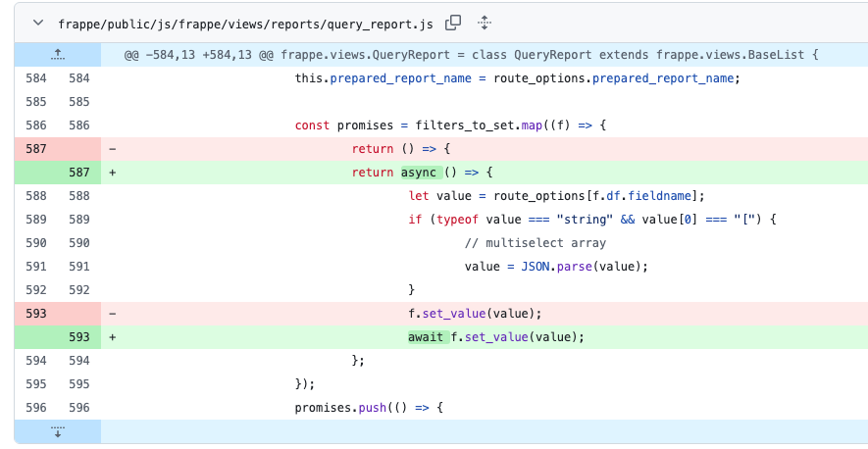Viewport: 868px width, 449px height.
Task: Click the highlighted 'async' keyword
Action: coord(422,173)
